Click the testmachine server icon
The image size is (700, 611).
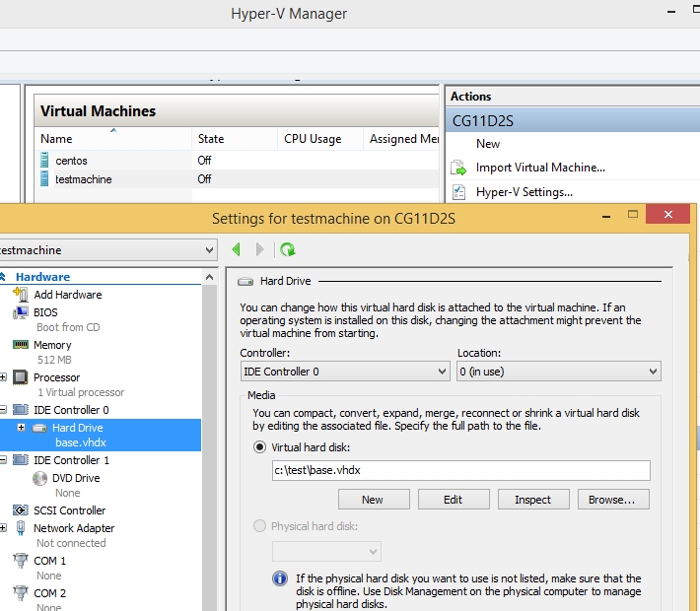(44, 178)
